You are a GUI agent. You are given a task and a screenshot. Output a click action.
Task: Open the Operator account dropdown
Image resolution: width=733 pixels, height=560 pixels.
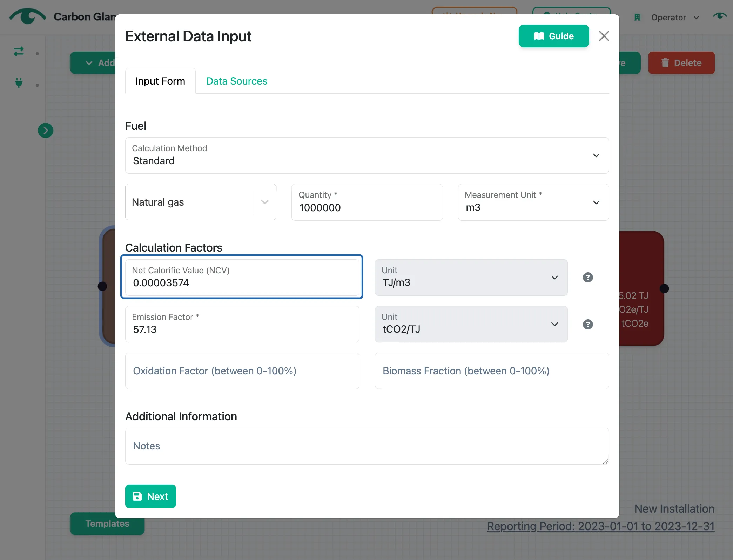click(675, 18)
